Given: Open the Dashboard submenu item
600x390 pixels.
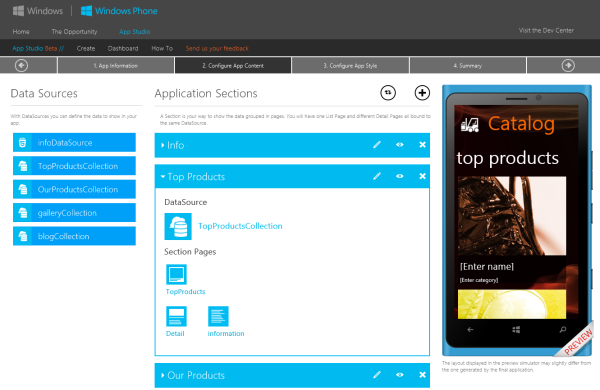Looking at the screenshot, I should 123,48.
